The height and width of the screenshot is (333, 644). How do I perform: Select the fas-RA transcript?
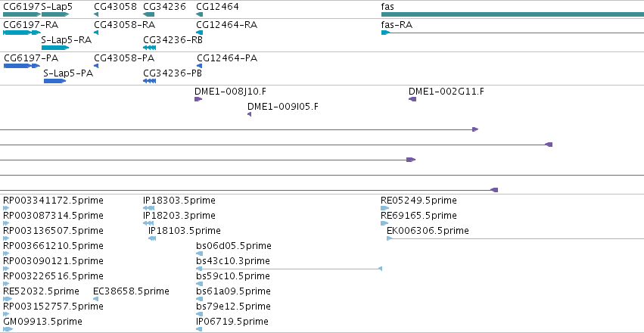click(x=512, y=33)
